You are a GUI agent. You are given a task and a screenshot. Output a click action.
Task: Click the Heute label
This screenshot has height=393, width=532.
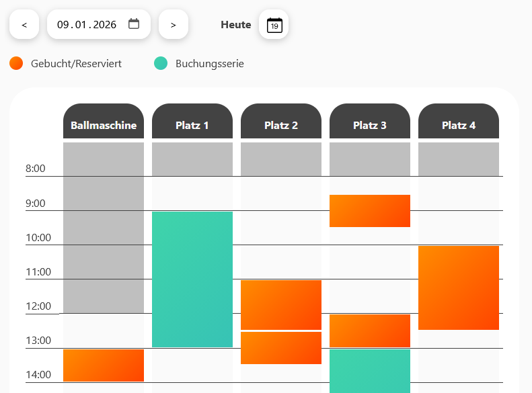[235, 25]
